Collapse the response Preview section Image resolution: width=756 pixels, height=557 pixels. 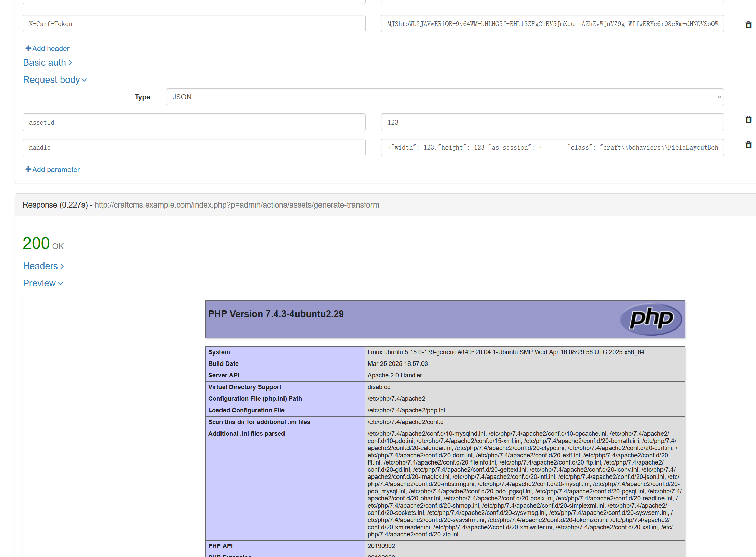[x=43, y=283]
